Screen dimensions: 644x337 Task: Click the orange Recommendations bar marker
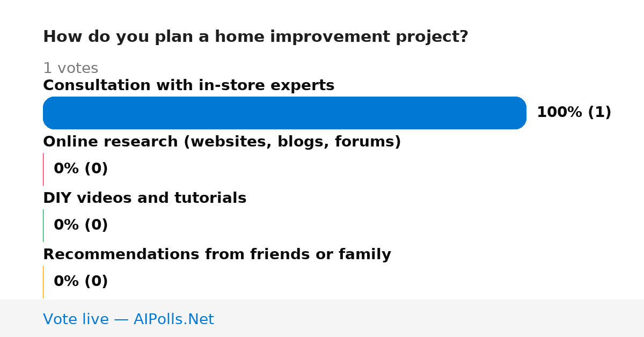[43, 282]
